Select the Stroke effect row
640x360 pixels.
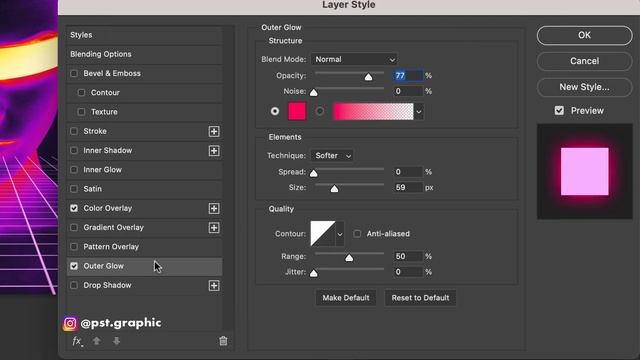coord(144,131)
